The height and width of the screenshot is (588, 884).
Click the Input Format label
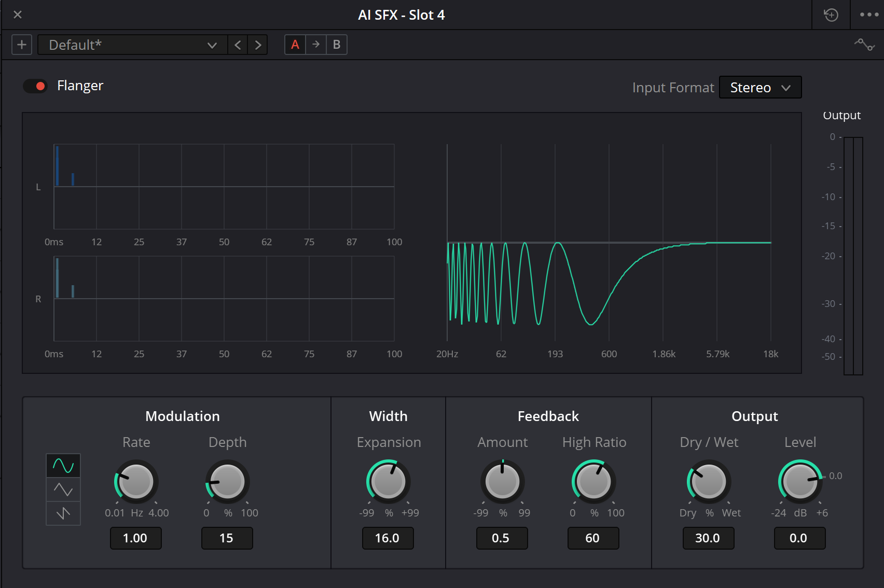click(673, 88)
